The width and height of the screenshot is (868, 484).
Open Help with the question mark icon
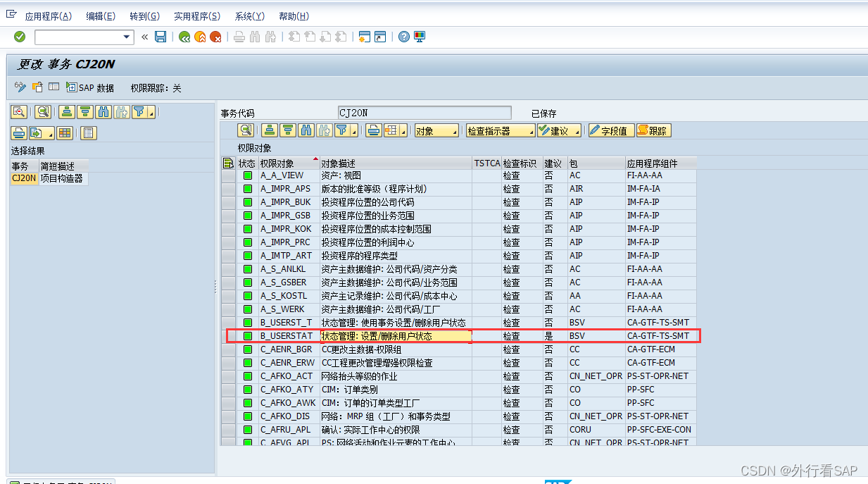404,37
